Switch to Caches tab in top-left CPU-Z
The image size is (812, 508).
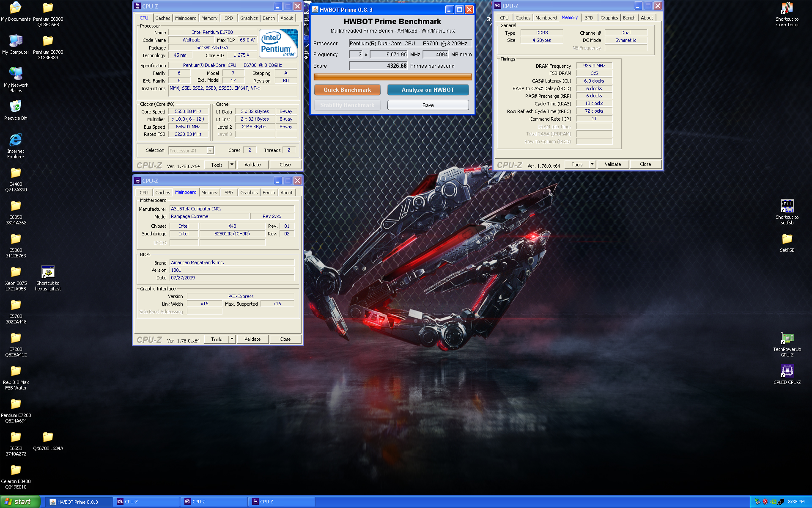pyautogui.click(x=162, y=18)
